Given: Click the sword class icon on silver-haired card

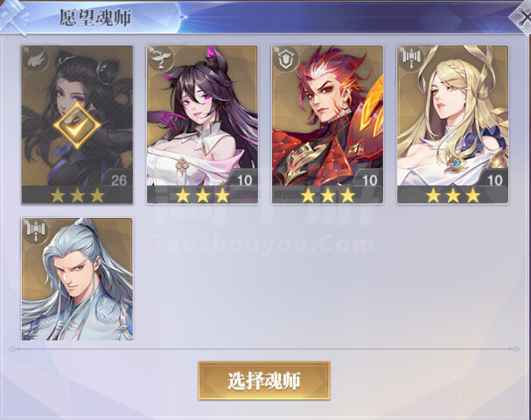Looking at the screenshot, I should click(x=35, y=232).
